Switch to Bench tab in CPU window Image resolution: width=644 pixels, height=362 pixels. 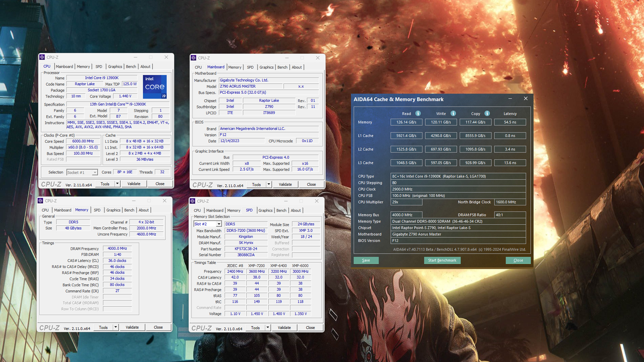point(131,67)
